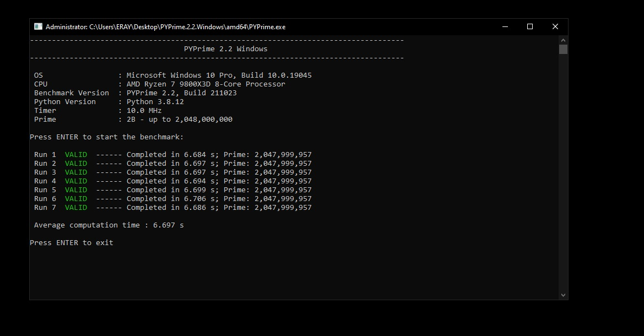Click the PYPrime 2.2 Windows header text
This screenshot has height=336, width=644.
click(225, 49)
